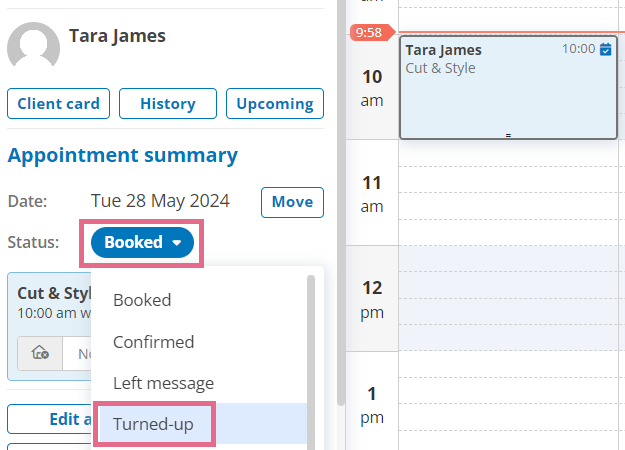Click the calendar check icon on the appointment
This screenshot has width=625, height=450.
click(605, 49)
